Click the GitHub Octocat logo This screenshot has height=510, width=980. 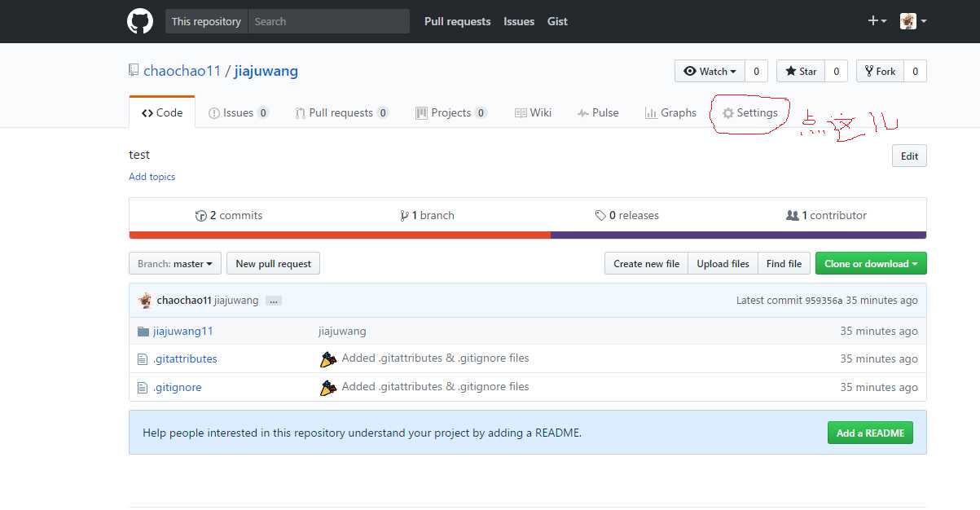point(140,21)
